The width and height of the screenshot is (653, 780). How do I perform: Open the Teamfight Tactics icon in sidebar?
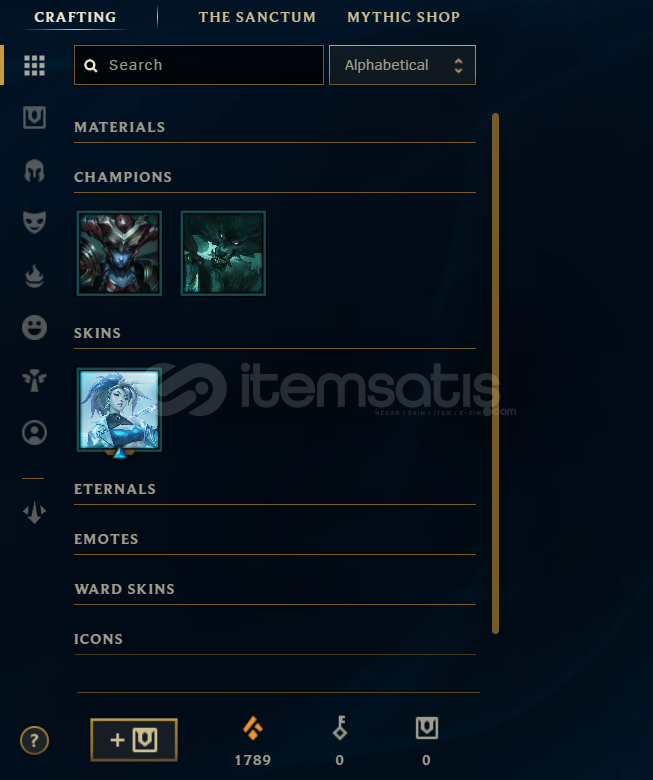(x=34, y=512)
